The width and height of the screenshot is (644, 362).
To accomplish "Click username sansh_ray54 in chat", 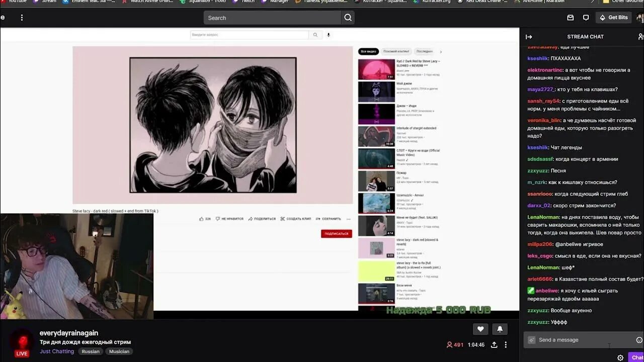I will click(543, 101).
